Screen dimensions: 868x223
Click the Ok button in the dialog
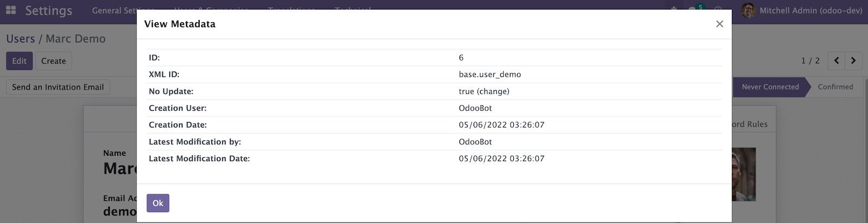coord(158,203)
